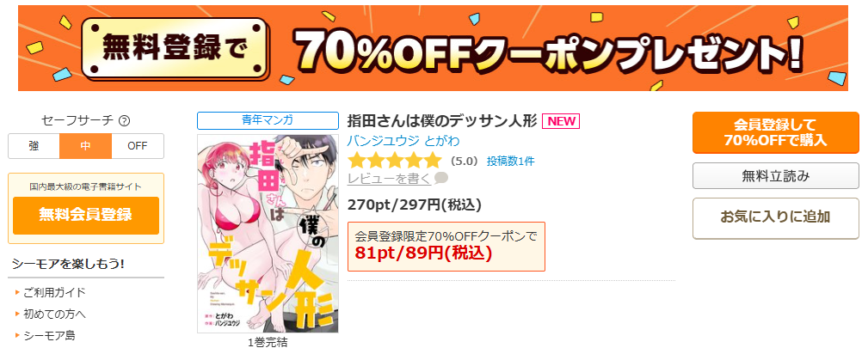
Task: Click the NEW badge beside the title
Action: tap(561, 120)
